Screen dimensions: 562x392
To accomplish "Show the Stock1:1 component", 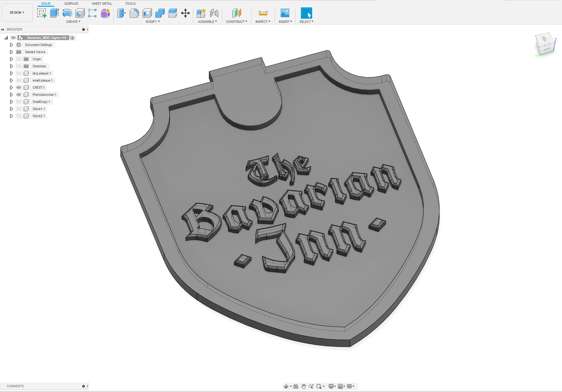I will click(x=19, y=109).
